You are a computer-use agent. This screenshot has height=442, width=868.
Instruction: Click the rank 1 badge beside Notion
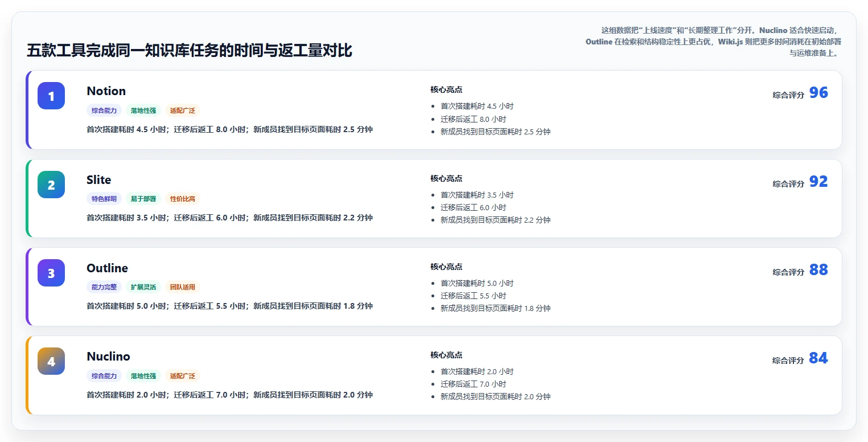51,96
